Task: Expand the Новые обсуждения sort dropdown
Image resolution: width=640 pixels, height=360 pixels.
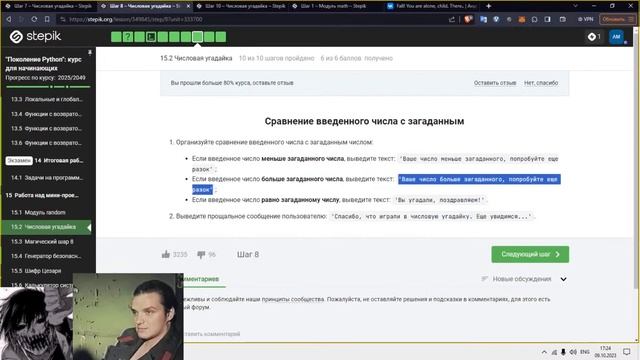Action: (563, 279)
